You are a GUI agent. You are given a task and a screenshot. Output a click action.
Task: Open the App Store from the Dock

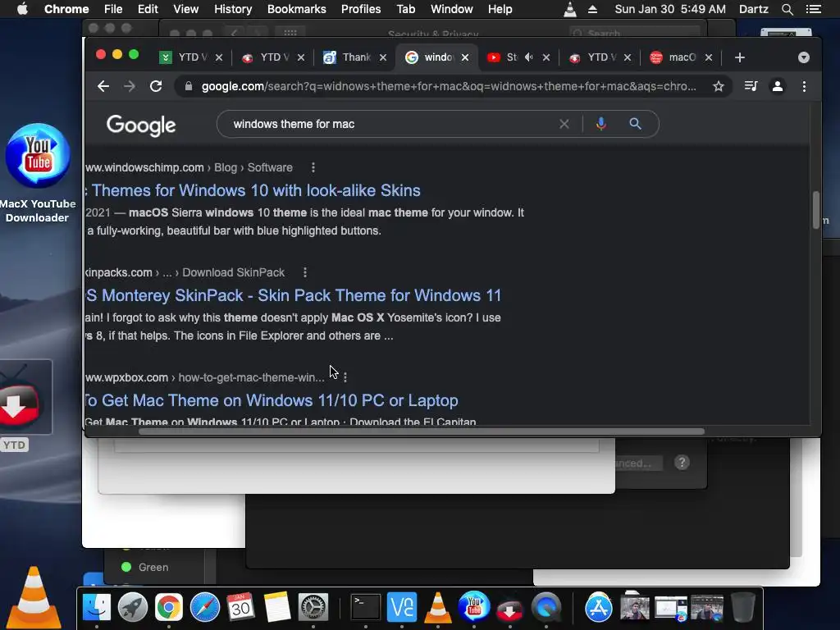598,607
